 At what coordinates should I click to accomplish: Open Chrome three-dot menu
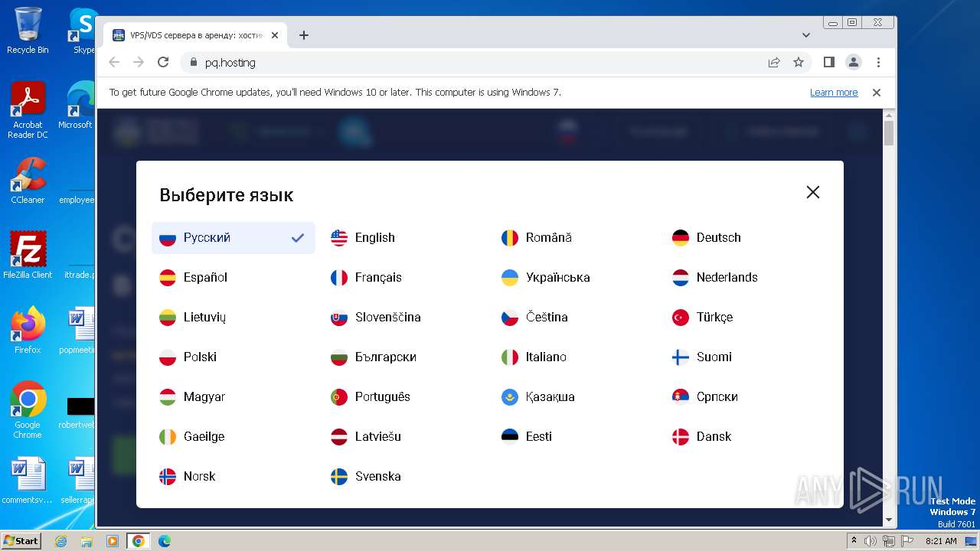point(878,63)
